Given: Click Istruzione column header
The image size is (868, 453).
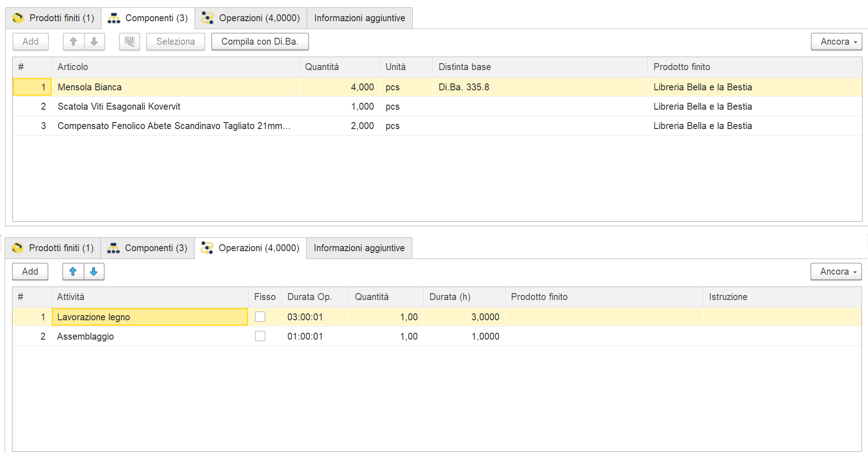Looking at the screenshot, I should 782,297.
